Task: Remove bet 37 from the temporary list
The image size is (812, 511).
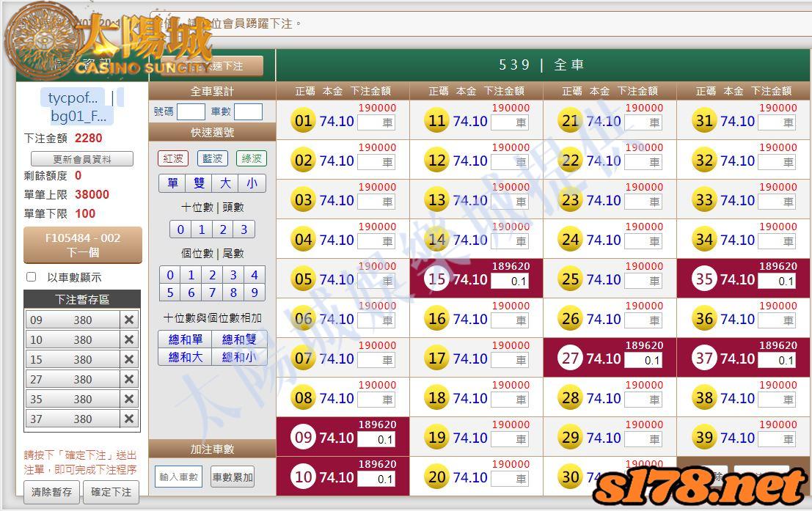Action: (x=129, y=419)
